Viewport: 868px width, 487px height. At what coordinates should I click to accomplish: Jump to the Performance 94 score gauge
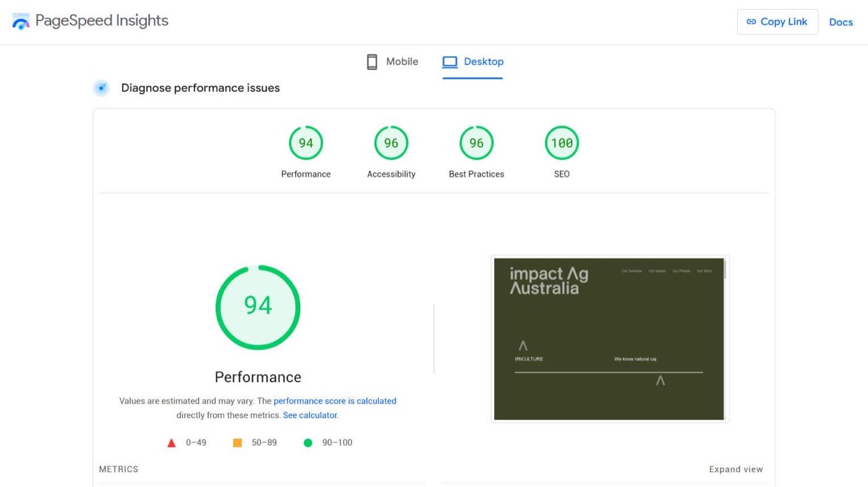306,143
